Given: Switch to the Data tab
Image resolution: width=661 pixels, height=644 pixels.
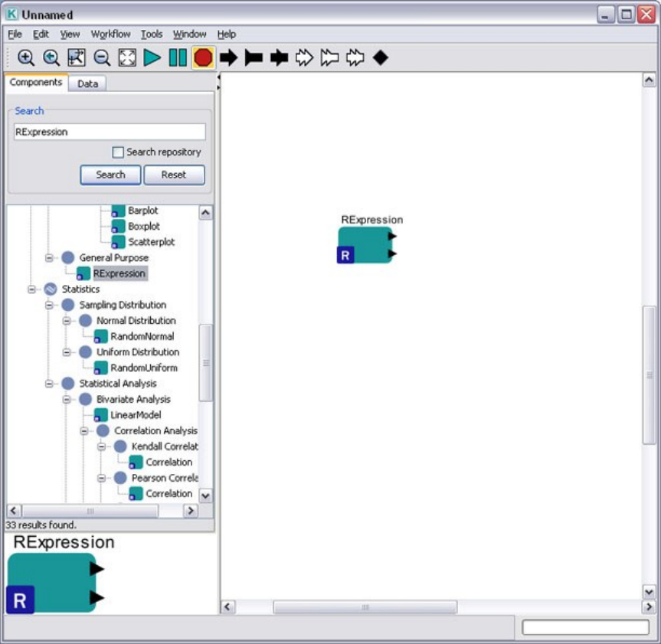Looking at the screenshot, I should tap(87, 83).
